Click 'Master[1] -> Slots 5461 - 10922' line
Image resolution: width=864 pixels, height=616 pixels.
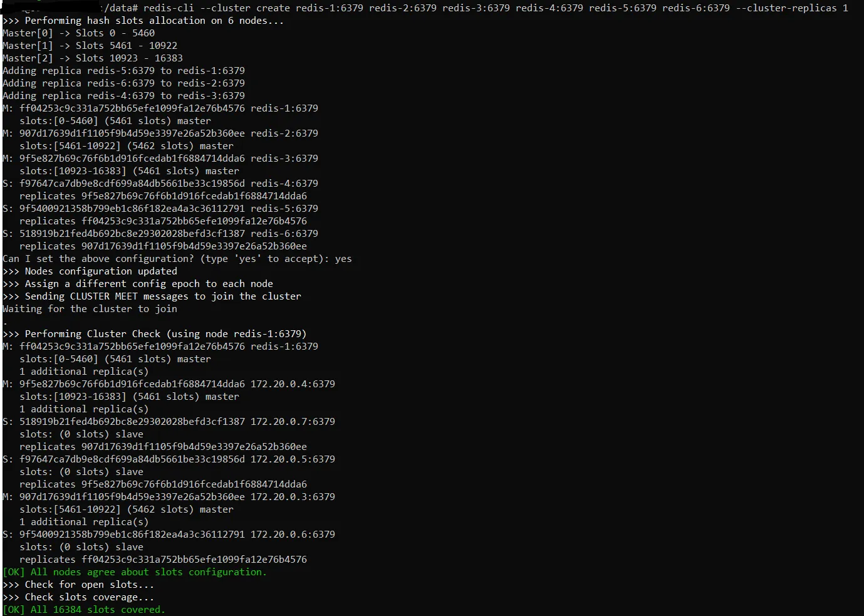point(90,46)
